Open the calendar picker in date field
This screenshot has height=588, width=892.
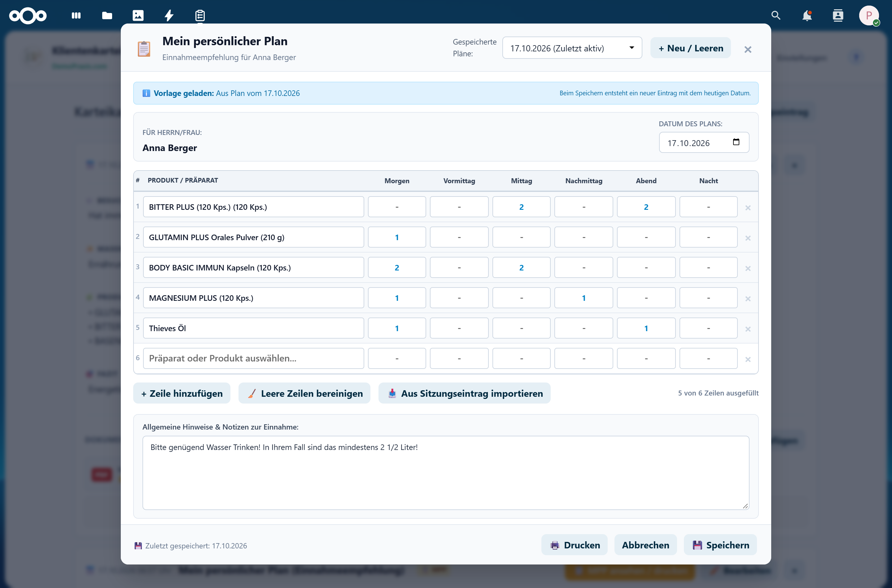(736, 142)
